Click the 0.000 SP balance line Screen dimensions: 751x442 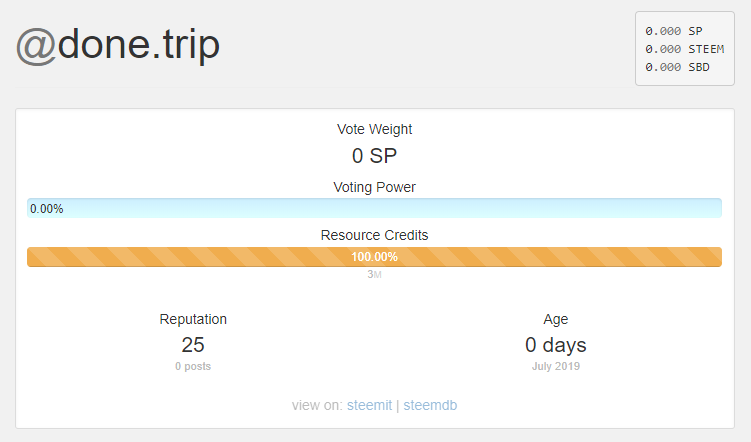coord(674,31)
